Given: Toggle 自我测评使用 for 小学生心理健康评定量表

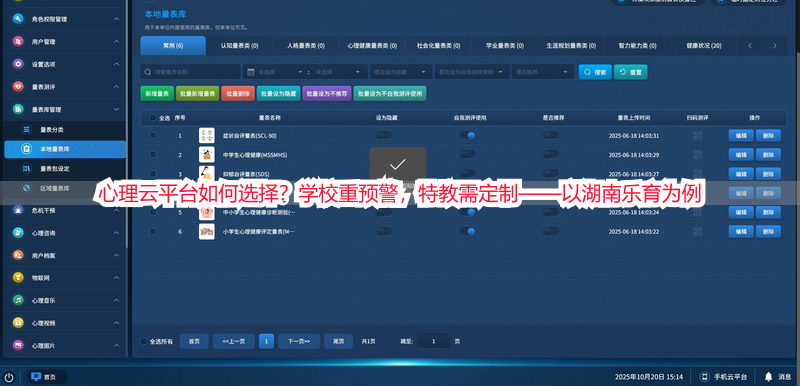Looking at the screenshot, I should click(x=467, y=231).
